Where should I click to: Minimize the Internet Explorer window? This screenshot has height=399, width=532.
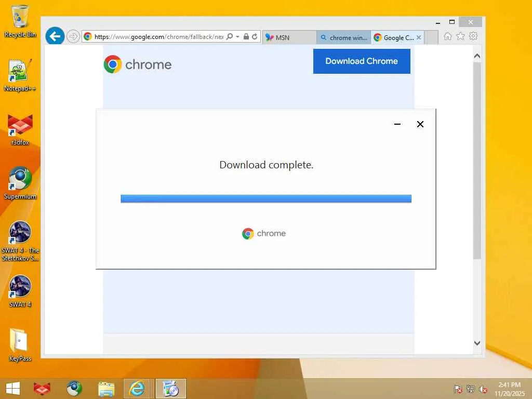point(438,22)
